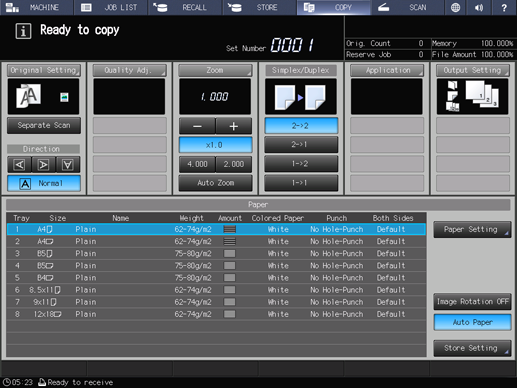517x388 pixels.
Task: Select tray 3 B5 paper row
Action: coord(216,254)
